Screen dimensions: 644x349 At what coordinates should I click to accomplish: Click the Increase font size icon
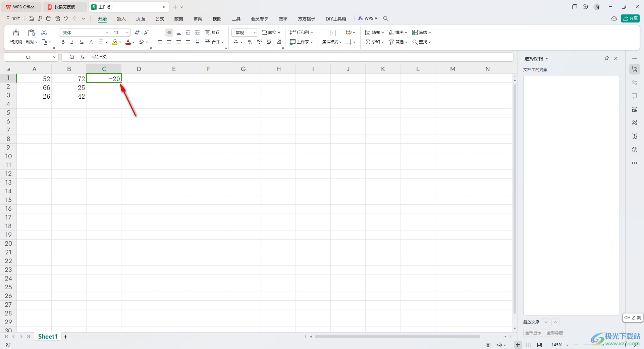(137, 33)
